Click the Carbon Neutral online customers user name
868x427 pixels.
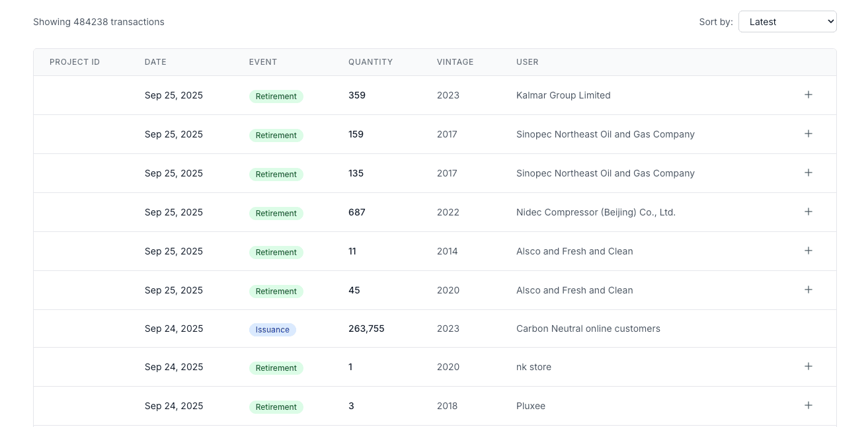588,329
